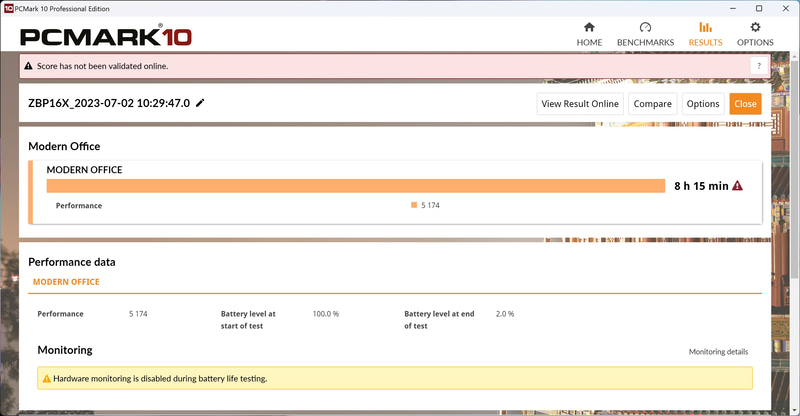Click the Performance data heading
Screen dimensions: 800x416
(x=72, y=262)
